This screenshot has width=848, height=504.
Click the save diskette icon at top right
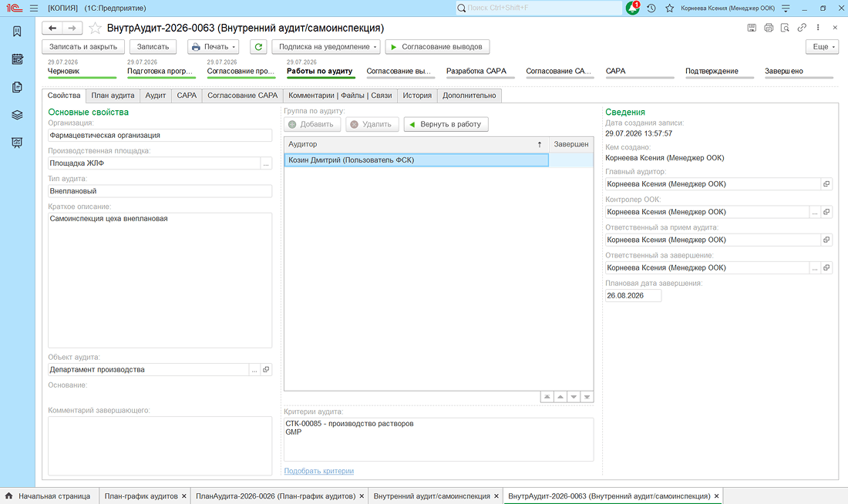click(752, 28)
